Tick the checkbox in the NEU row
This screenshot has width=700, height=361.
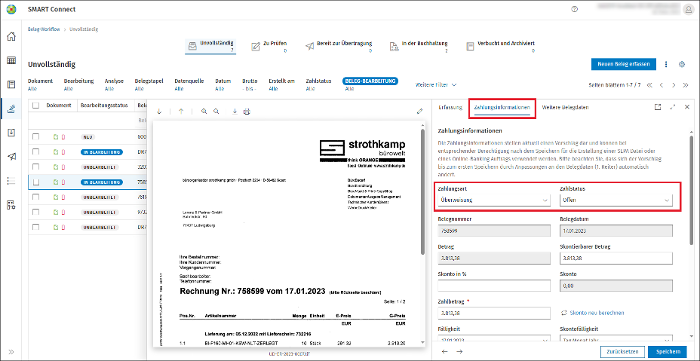tap(36, 137)
